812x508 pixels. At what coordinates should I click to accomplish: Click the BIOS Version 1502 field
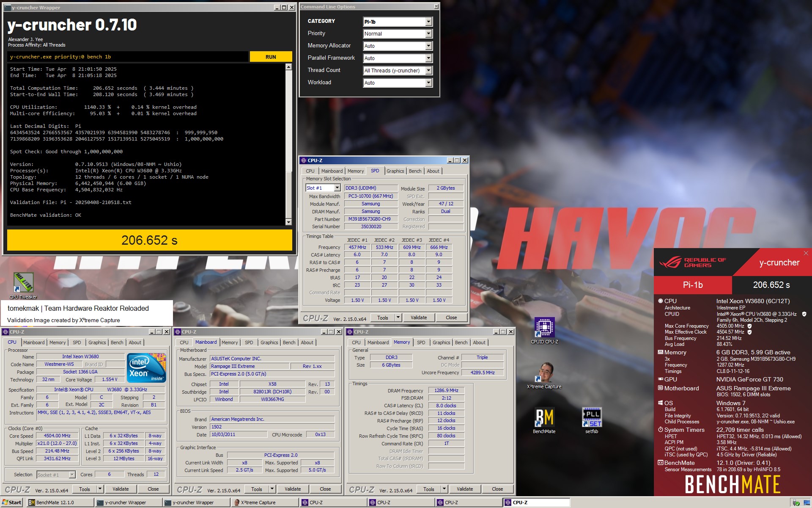(272, 427)
